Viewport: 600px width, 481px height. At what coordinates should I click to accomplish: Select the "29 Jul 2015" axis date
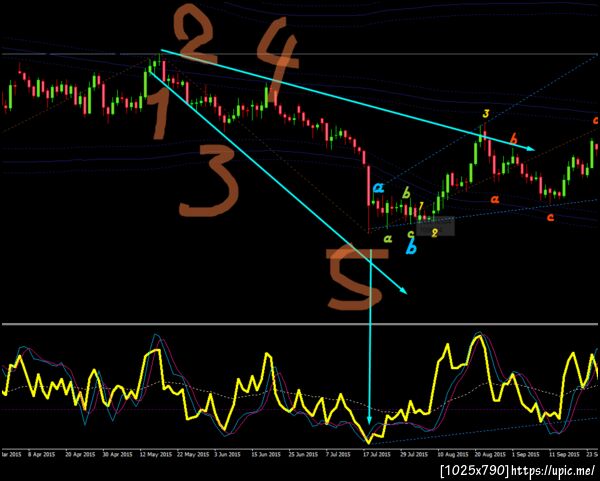(414, 455)
